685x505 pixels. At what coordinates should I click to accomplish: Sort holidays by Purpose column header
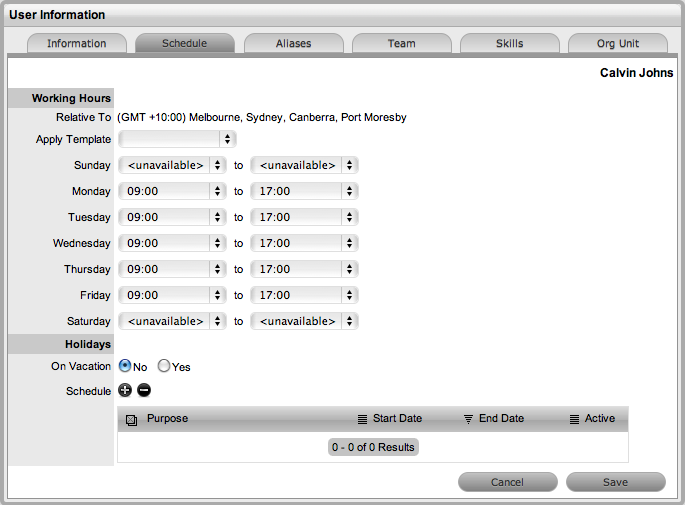tap(167, 418)
